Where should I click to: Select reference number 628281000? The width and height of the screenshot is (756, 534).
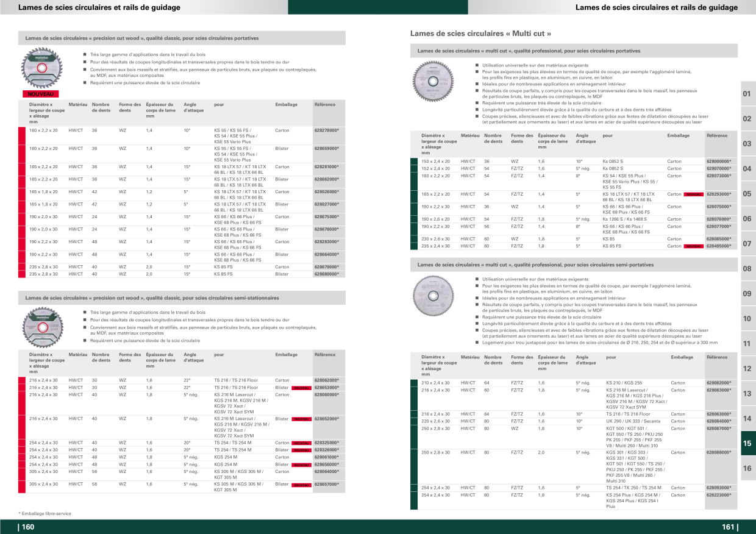pos(327,166)
